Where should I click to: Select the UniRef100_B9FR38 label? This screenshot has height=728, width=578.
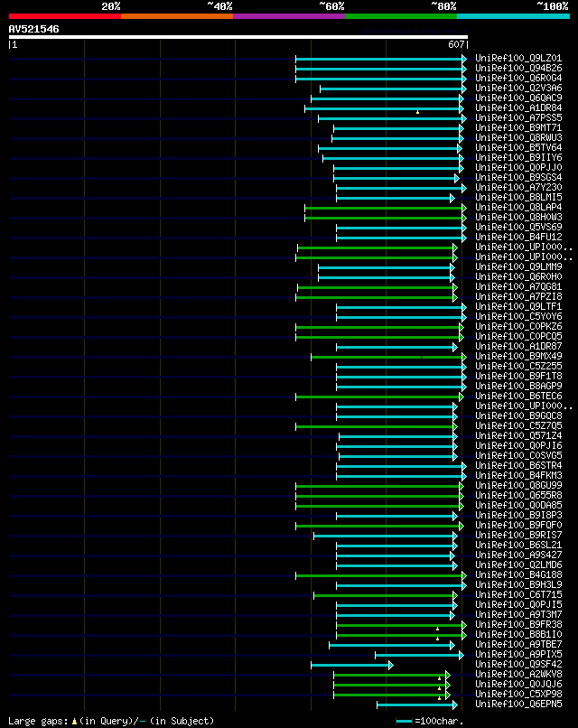518,624
